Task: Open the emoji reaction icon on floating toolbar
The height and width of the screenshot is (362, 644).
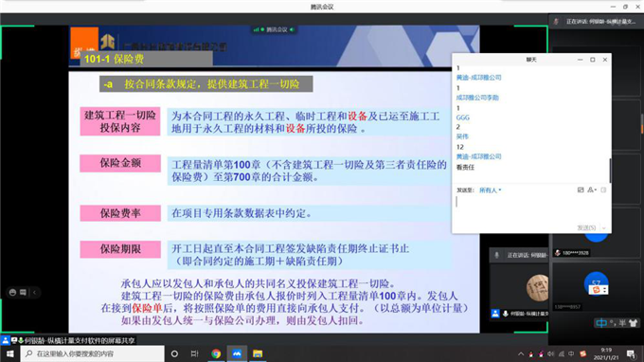Action: pos(12,292)
